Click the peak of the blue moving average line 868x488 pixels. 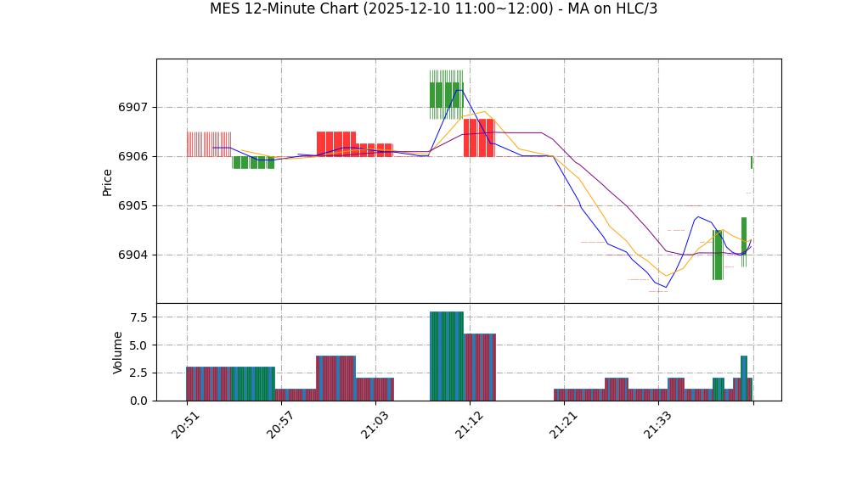459,90
